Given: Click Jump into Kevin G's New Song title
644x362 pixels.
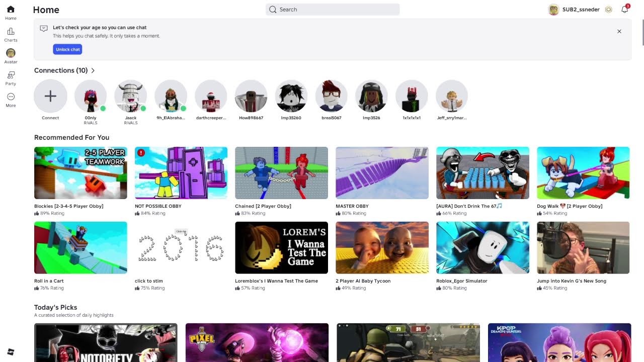Looking at the screenshot, I should click(x=572, y=281).
